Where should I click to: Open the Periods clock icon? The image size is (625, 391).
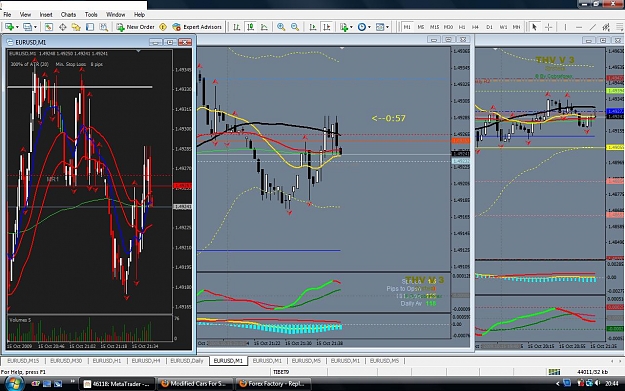pos(362,27)
